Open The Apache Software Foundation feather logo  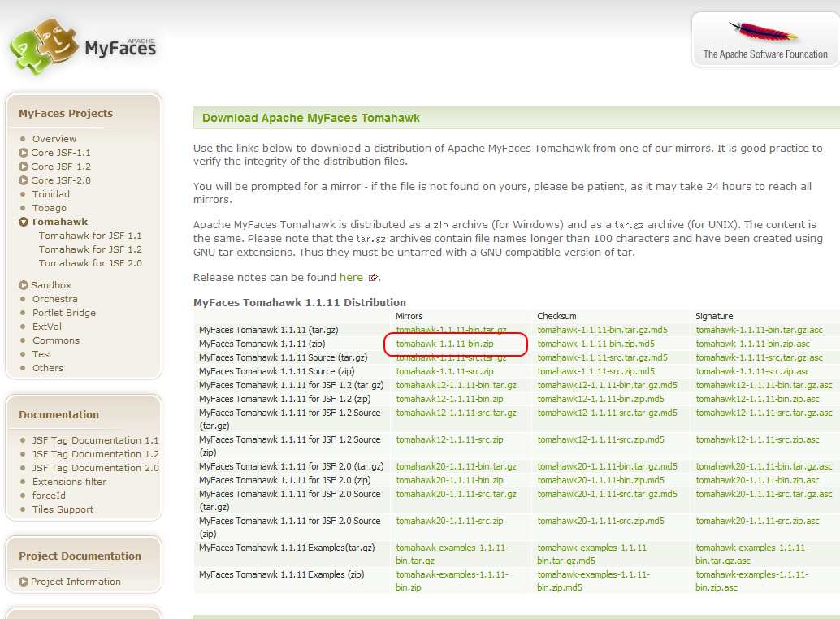765,40
